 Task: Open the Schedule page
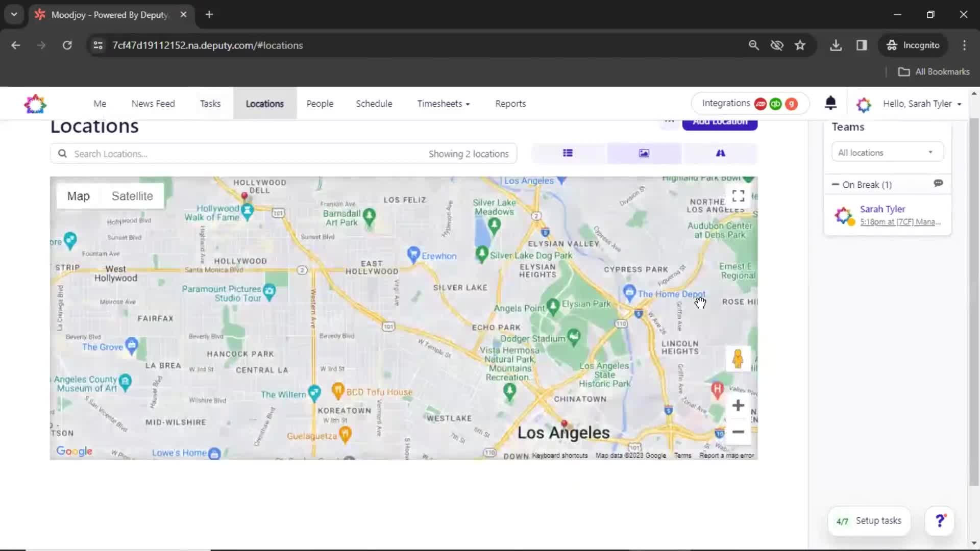(374, 104)
